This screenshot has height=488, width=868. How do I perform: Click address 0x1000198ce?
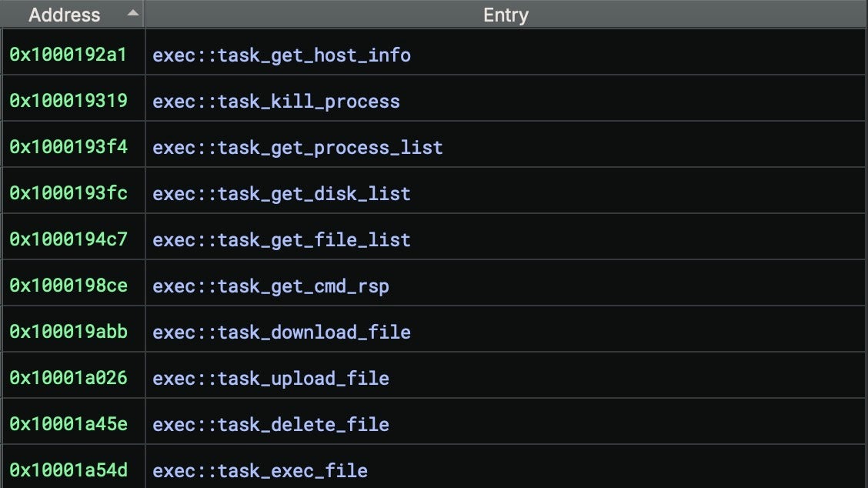[68, 286]
